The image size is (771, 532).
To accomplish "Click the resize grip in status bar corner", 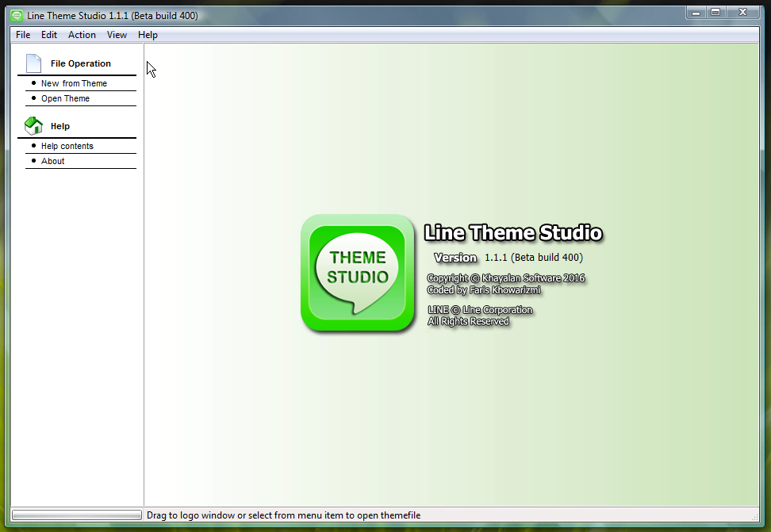I will (x=754, y=516).
